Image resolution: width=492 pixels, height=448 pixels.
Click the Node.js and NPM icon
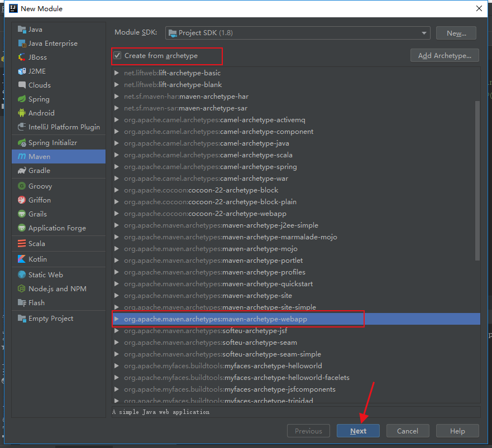point(22,289)
